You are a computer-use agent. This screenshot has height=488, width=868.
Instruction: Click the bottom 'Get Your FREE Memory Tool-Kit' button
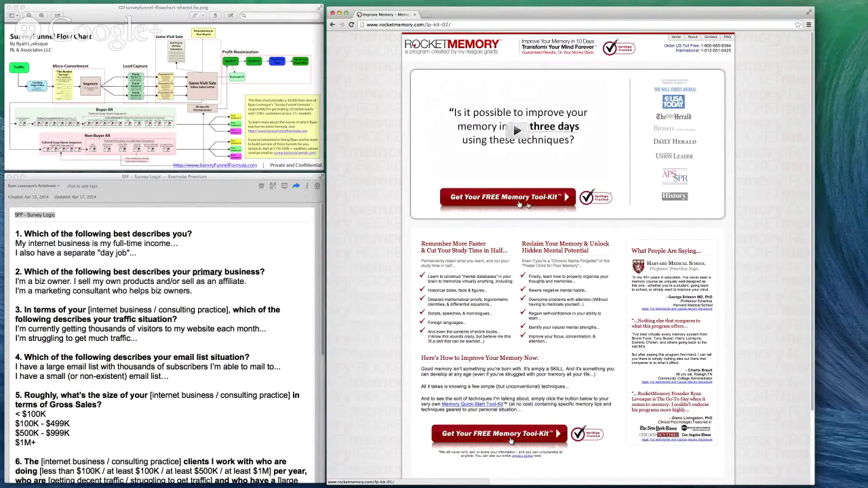499,434
